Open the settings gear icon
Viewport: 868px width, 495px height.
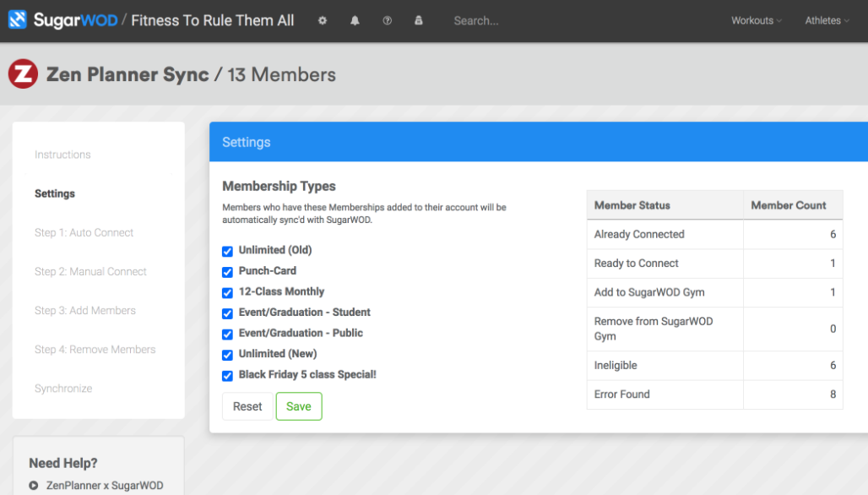tap(323, 20)
